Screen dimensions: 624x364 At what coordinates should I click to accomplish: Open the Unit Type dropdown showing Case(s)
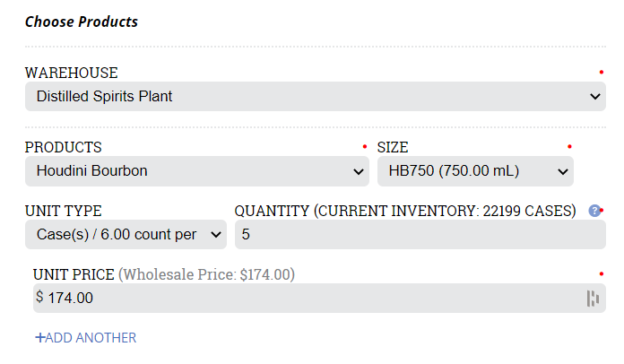(x=126, y=234)
